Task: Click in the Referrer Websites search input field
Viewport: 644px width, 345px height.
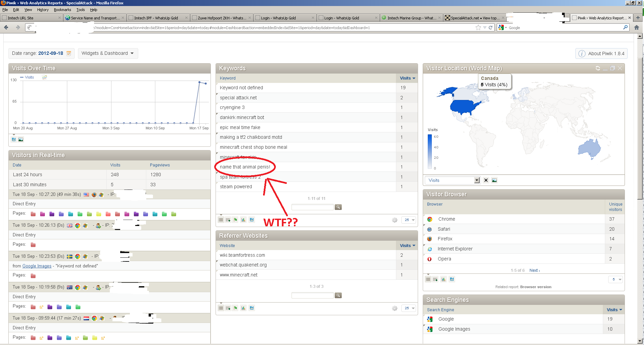Action: (x=313, y=296)
